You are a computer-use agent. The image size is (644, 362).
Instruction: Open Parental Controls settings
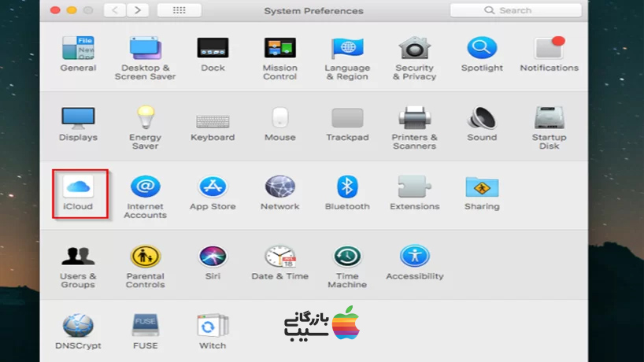[146, 267]
